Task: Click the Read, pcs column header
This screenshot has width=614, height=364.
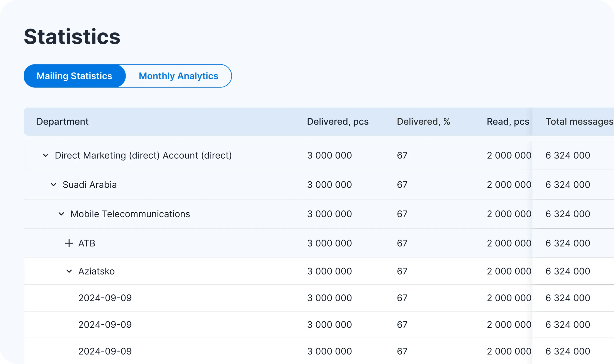Action: click(x=507, y=121)
